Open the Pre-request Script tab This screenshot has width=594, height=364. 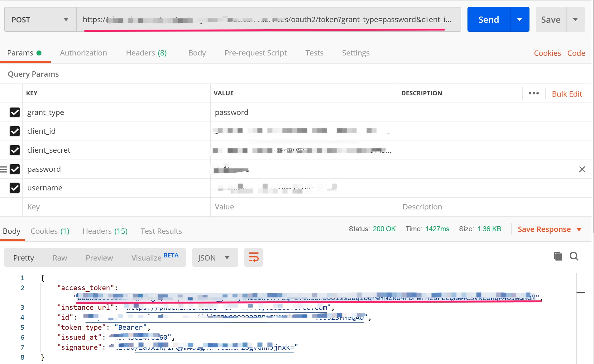(256, 53)
